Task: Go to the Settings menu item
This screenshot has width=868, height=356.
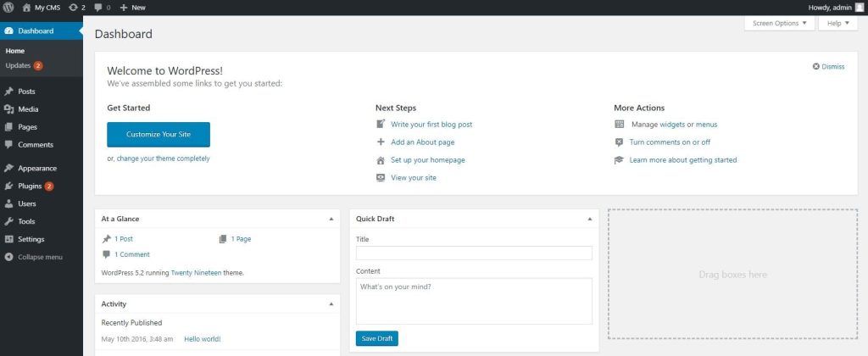Action: pos(31,239)
